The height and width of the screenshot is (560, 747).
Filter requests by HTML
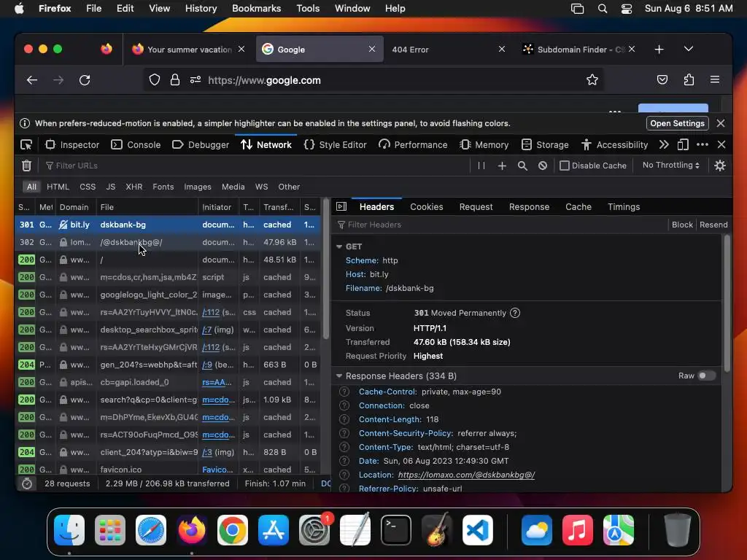58,187
